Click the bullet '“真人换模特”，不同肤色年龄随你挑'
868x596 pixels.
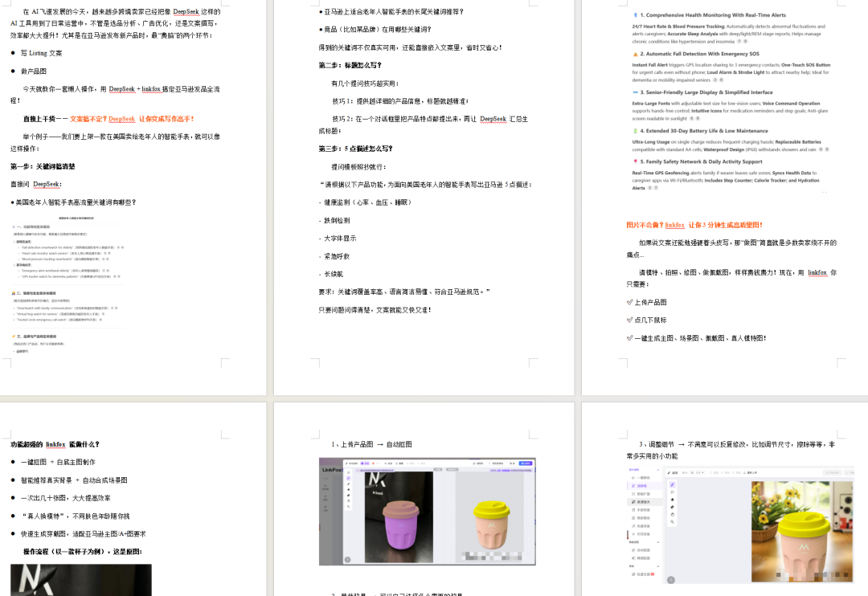76,516
